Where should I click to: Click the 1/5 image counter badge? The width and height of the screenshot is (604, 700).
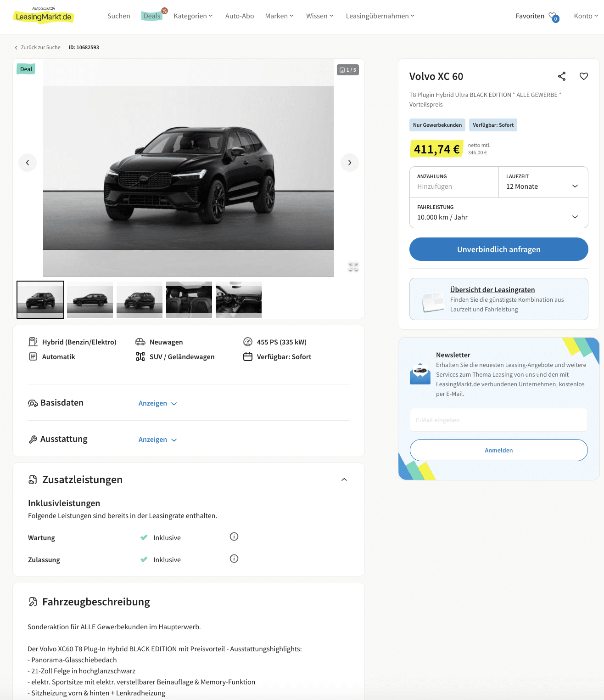click(348, 70)
